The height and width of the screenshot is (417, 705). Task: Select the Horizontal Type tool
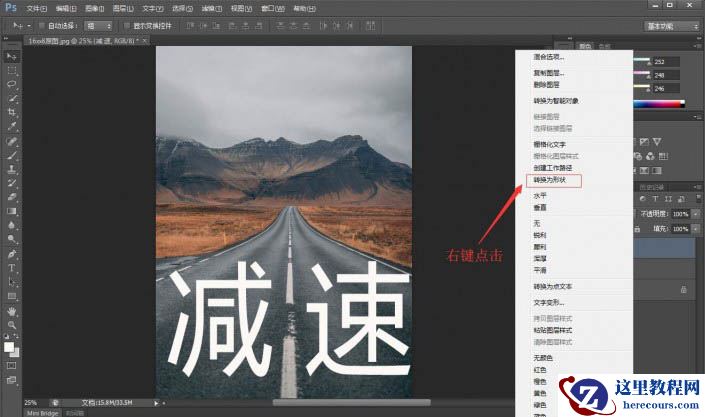[x=12, y=268]
